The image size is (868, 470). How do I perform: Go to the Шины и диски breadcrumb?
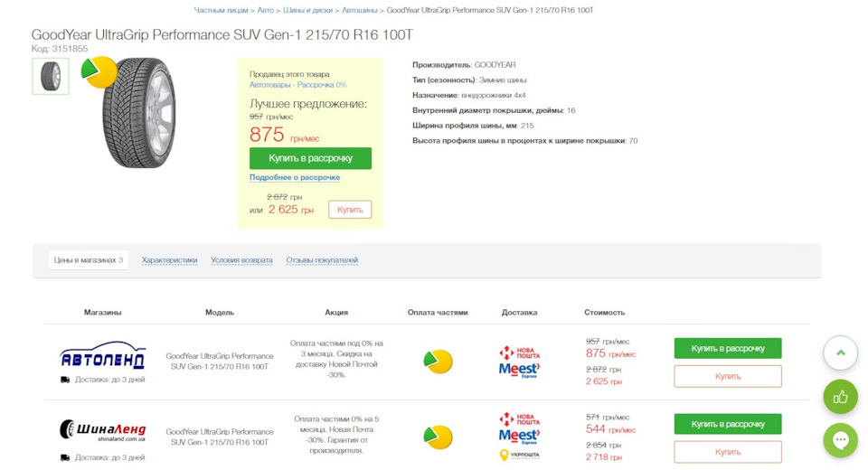[x=307, y=10]
